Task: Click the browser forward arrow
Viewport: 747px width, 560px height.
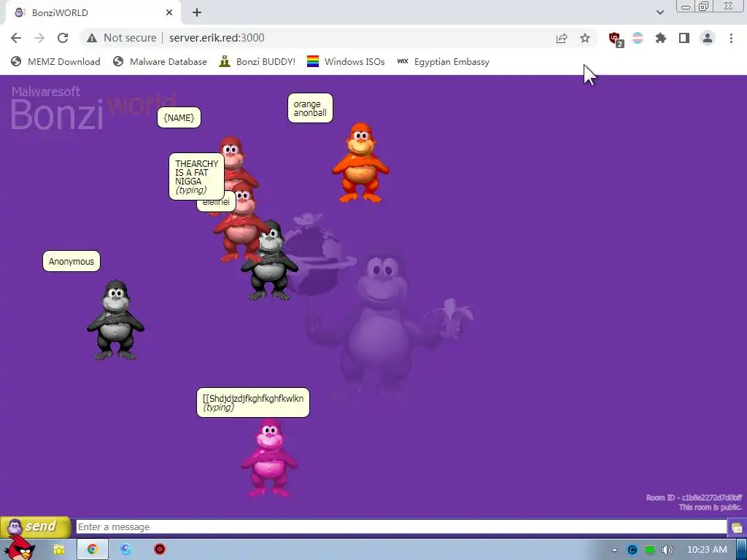Action: pos(39,38)
